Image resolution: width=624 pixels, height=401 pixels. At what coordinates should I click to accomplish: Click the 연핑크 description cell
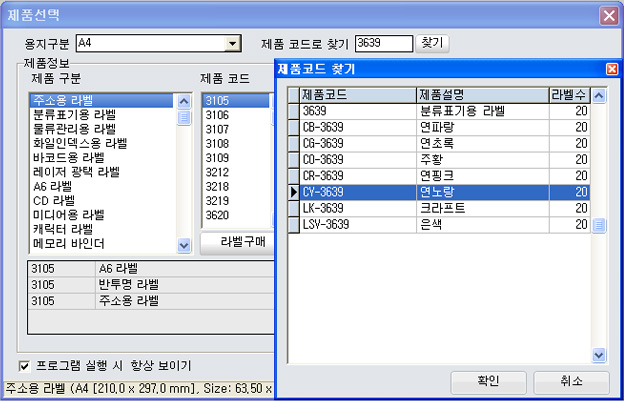coord(483,176)
